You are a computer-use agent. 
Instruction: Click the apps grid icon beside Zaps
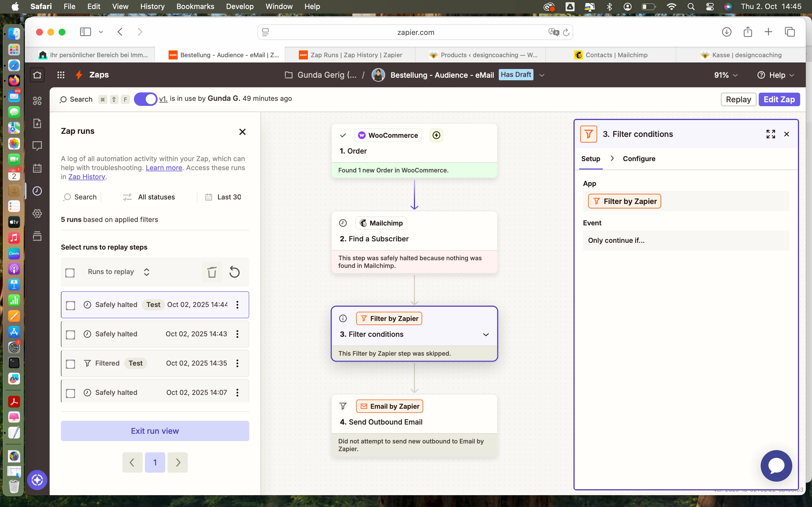point(61,75)
